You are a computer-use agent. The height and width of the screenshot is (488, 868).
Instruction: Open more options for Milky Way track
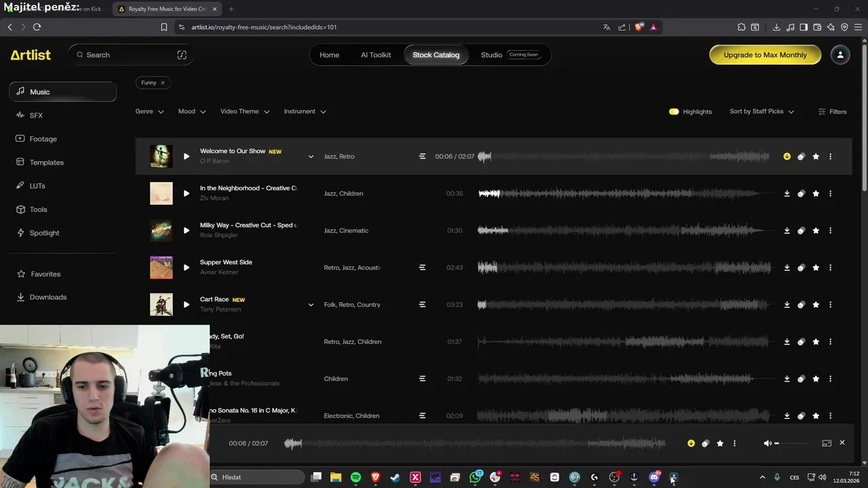(830, 230)
